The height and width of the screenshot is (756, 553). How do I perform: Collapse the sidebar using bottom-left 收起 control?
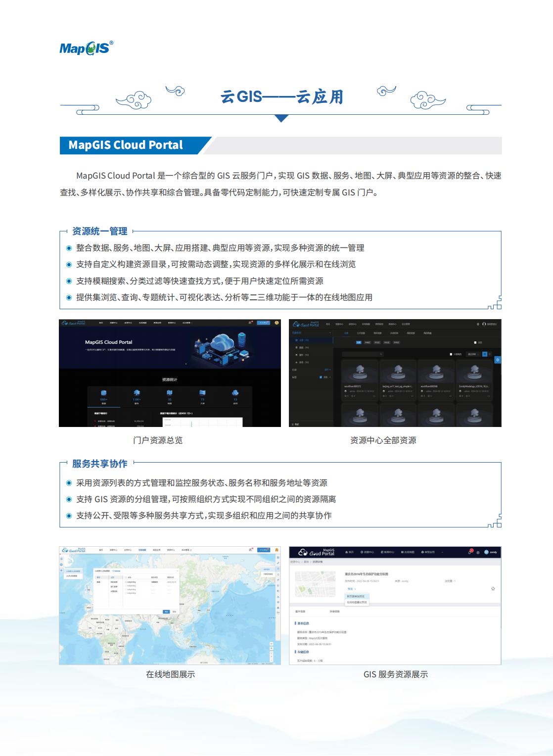[x=296, y=424]
